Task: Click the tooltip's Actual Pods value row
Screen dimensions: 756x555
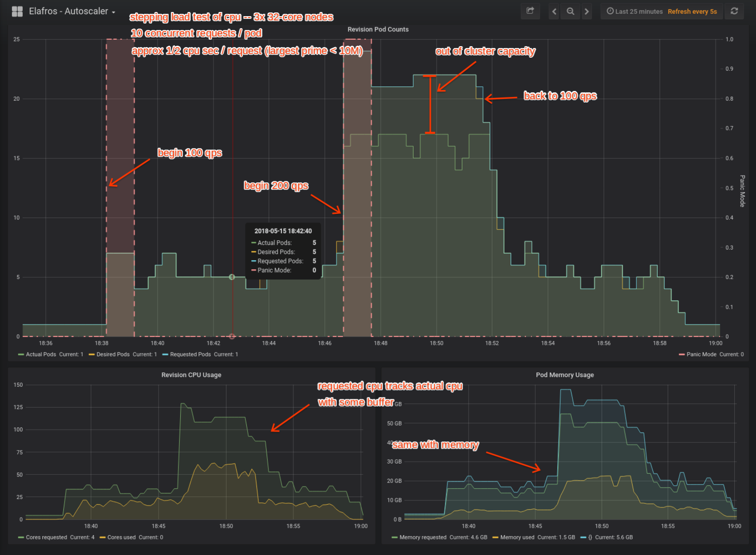Action: pos(283,243)
